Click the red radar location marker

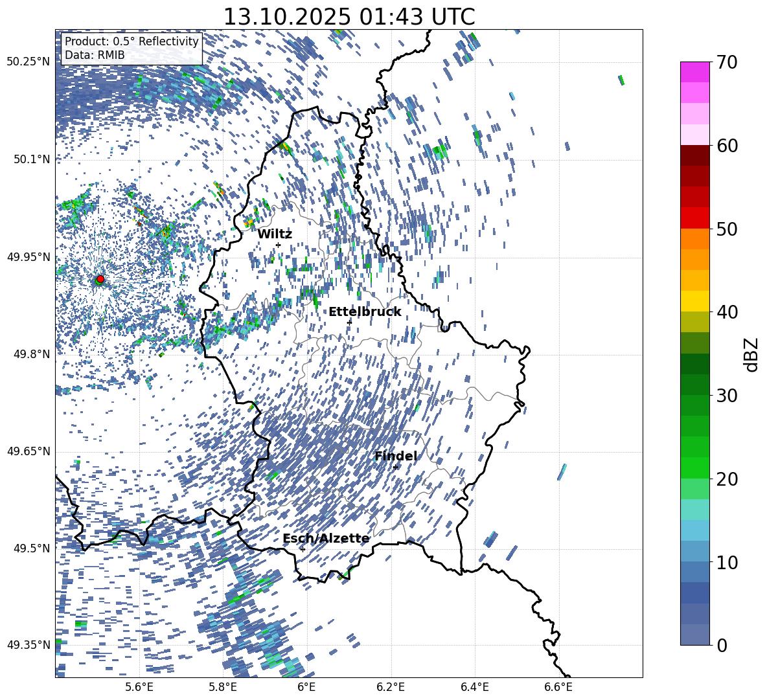[x=100, y=279]
